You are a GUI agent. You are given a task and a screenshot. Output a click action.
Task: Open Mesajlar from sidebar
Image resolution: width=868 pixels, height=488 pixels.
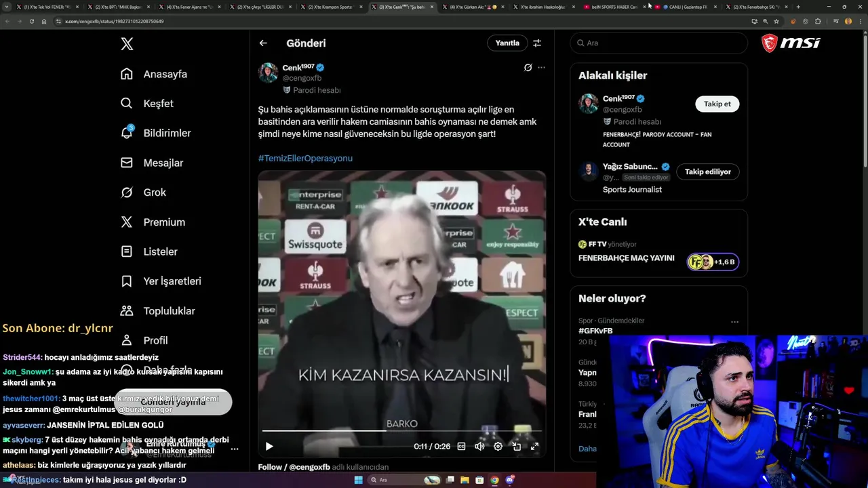[x=152, y=163]
